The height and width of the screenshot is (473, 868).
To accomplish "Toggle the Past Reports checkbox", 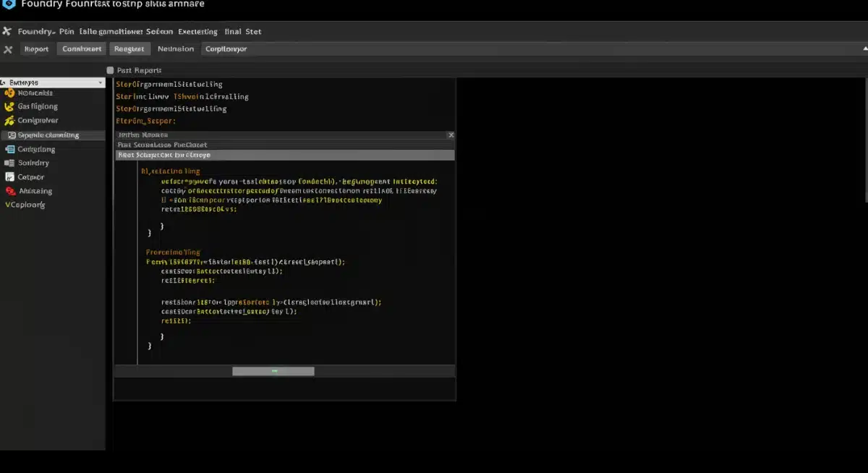I will (110, 69).
